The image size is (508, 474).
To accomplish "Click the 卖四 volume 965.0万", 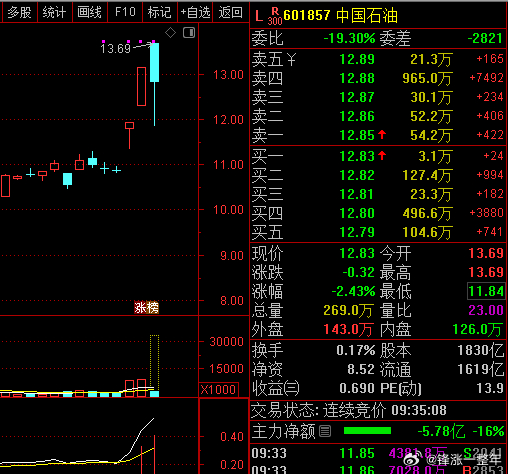I will pos(427,78).
